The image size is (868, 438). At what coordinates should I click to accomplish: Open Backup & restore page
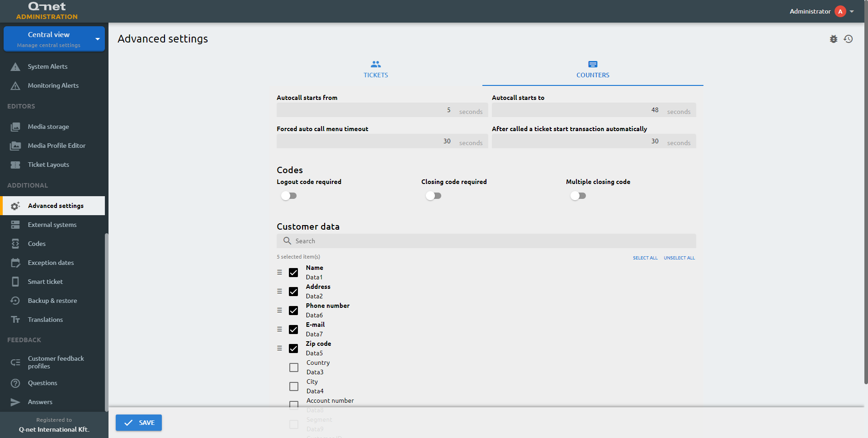click(x=53, y=301)
